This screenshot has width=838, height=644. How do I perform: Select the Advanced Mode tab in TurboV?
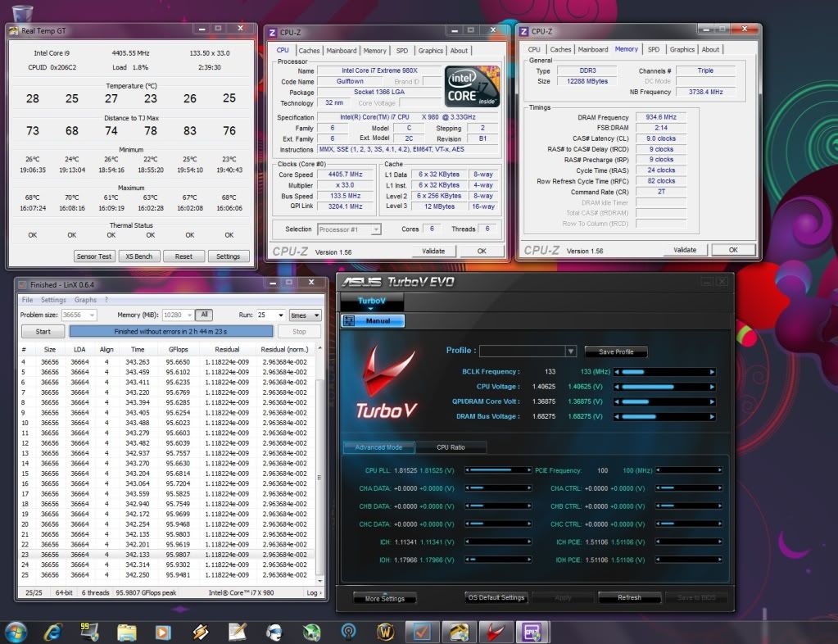378,447
